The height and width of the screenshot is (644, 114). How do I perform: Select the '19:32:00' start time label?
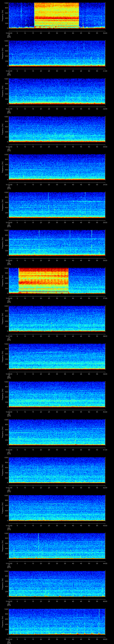pos(9,147)
